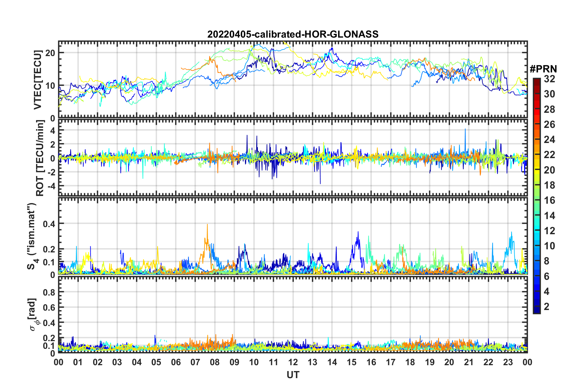Click x-axis tick label 19

(x=430, y=362)
